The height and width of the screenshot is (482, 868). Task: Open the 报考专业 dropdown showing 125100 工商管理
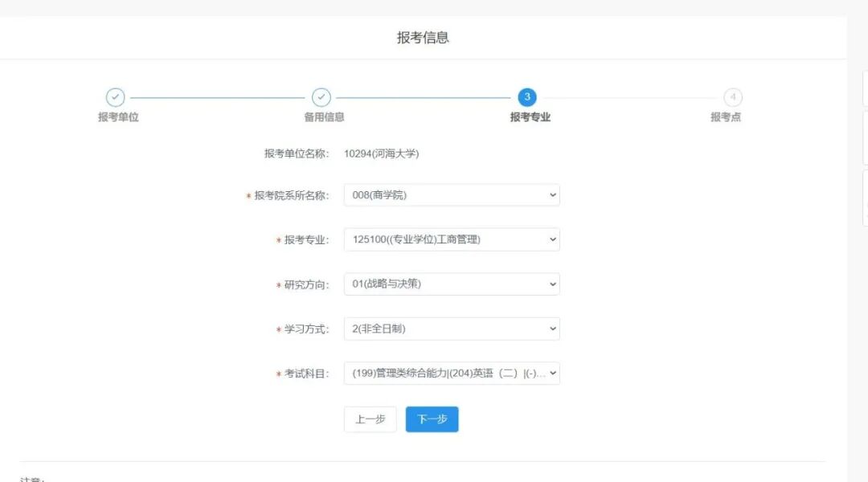tap(452, 239)
